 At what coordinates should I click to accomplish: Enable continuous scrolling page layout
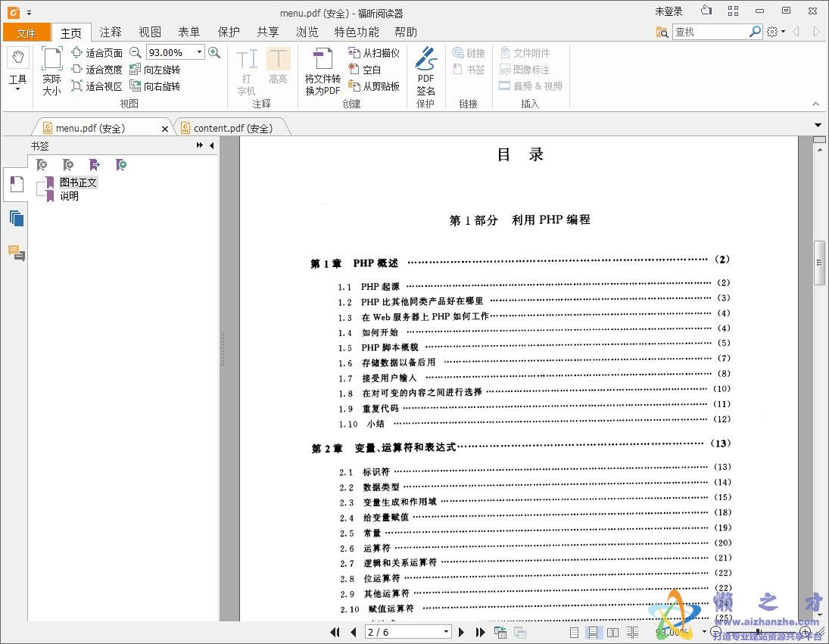[x=592, y=632]
